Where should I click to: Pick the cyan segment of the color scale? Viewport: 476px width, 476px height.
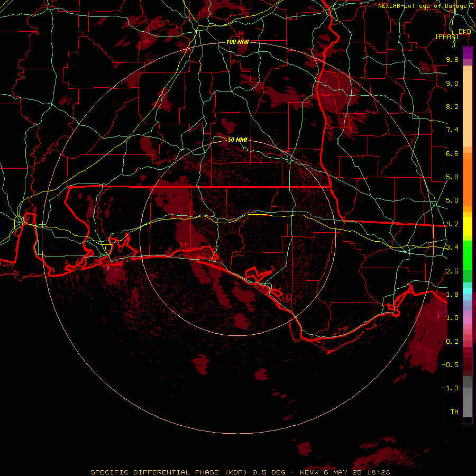467,291
